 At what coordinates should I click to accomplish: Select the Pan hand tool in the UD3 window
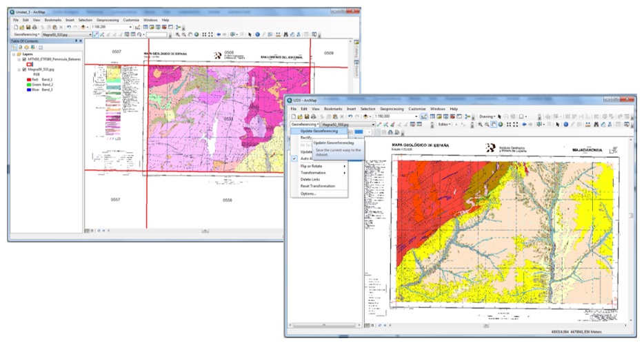[493, 124]
